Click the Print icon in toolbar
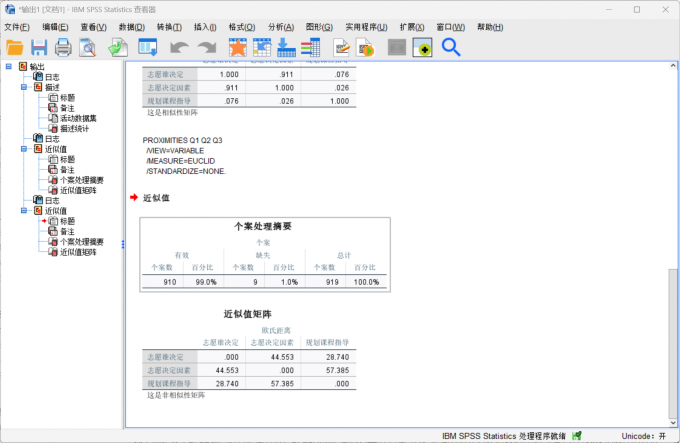 [63, 47]
